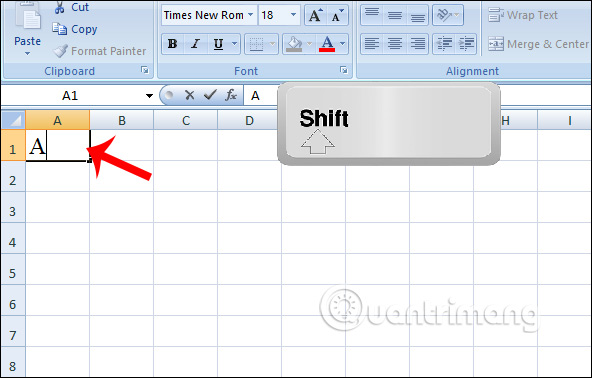Click Decrease Indent icon
The width and height of the screenshot is (592, 378).
(444, 44)
